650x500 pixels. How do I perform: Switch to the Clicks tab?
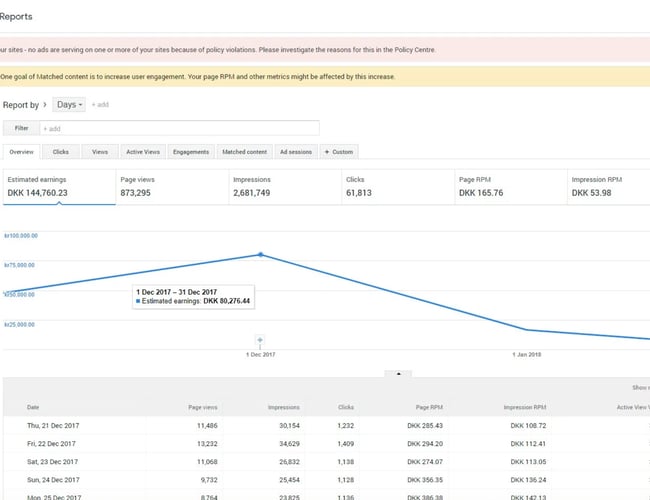coord(61,152)
